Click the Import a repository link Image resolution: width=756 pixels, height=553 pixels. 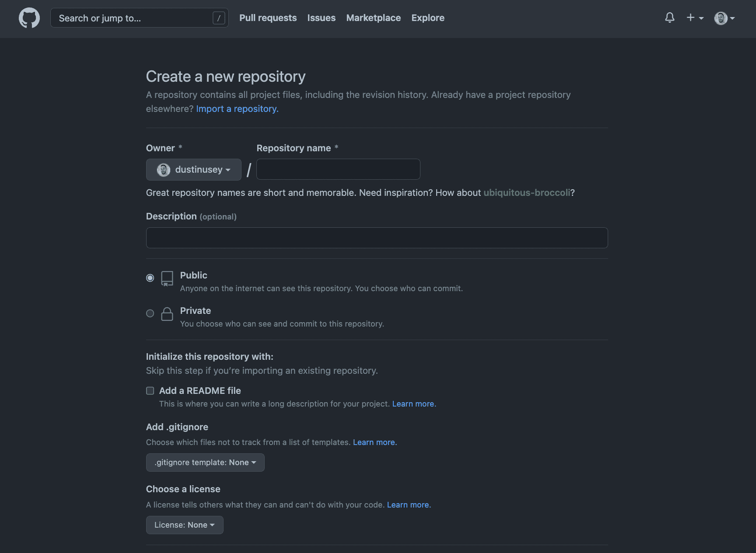237,109
